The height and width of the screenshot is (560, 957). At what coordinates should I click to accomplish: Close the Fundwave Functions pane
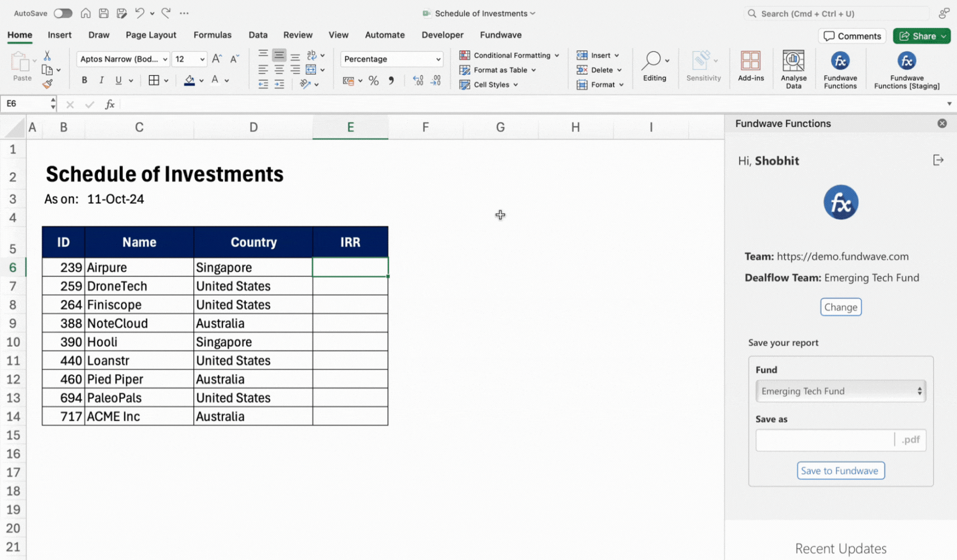point(942,123)
